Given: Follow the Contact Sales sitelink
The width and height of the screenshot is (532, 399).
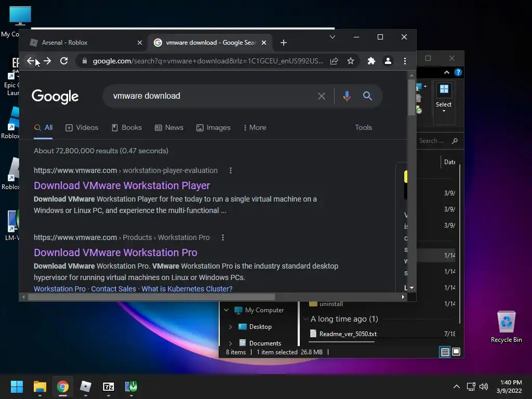Looking at the screenshot, I should [x=113, y=289].
